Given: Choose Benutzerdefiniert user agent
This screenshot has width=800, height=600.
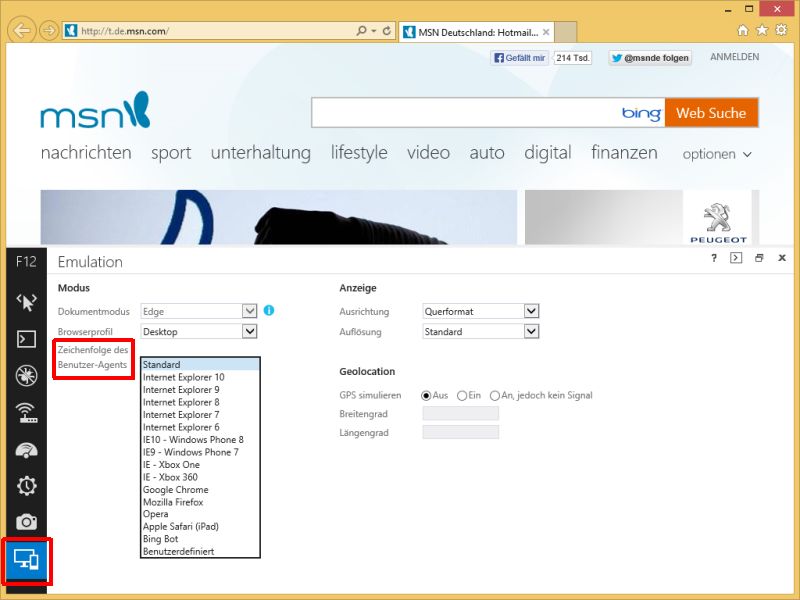Looking at the screenshot, I should [201, 551].
